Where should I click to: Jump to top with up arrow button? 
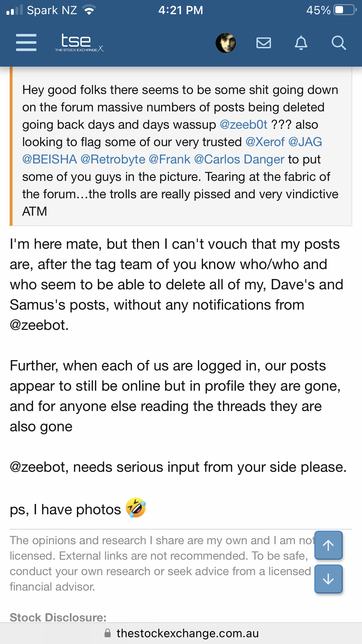tap(328, 545)
